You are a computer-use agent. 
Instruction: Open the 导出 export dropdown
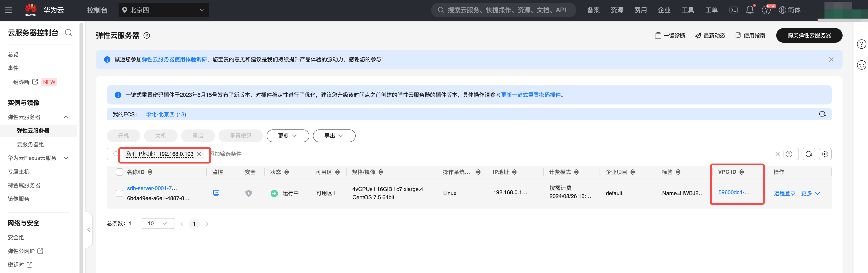[x=334, y=136]
